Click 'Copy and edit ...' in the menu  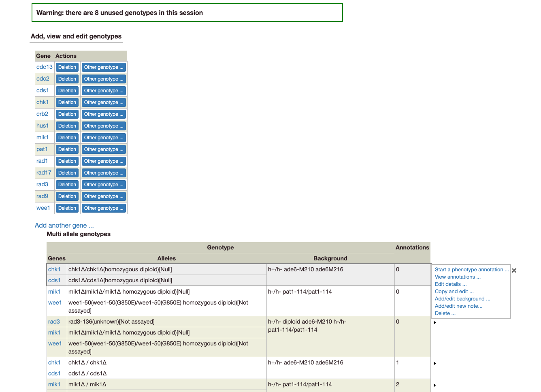[x=454, y=291]
